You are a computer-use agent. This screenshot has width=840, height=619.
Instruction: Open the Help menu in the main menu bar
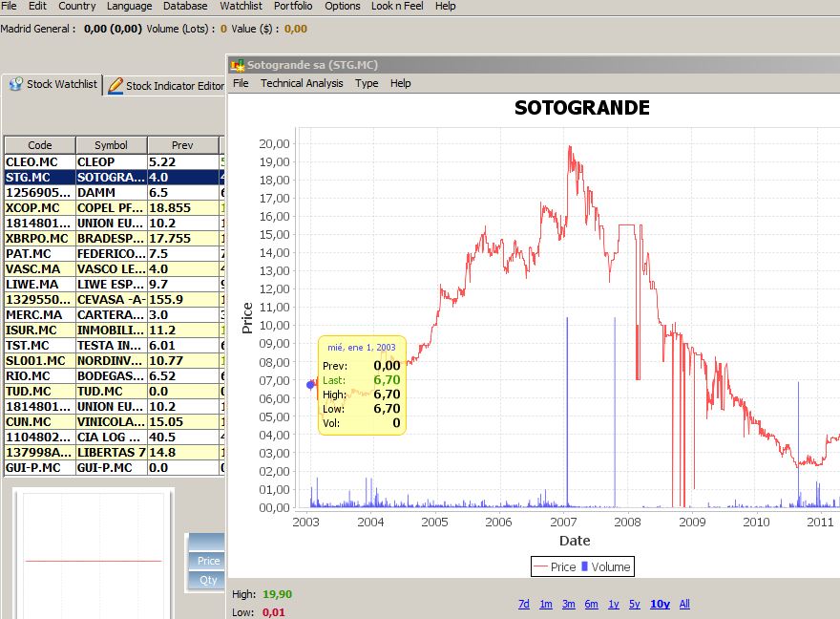(x=445, y=6)
